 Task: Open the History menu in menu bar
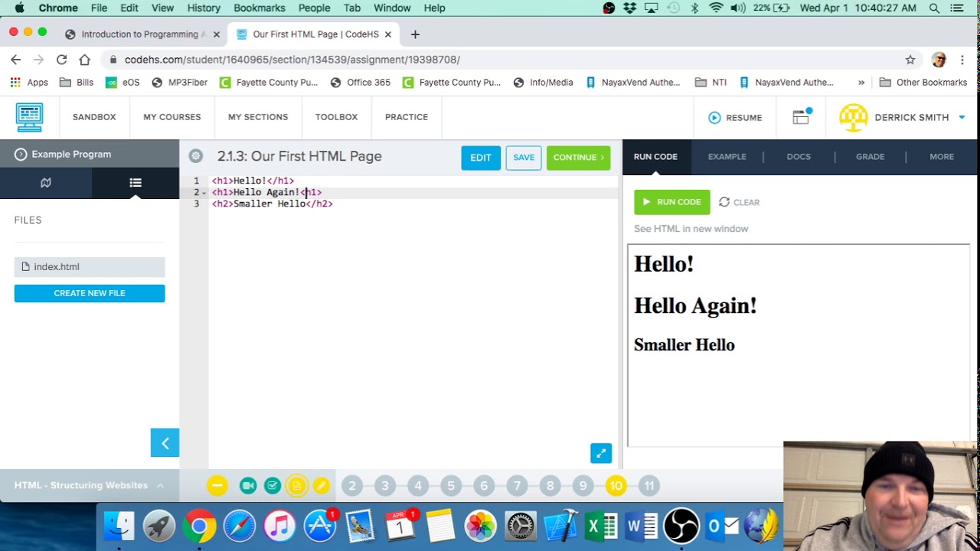tap(204, 8)
